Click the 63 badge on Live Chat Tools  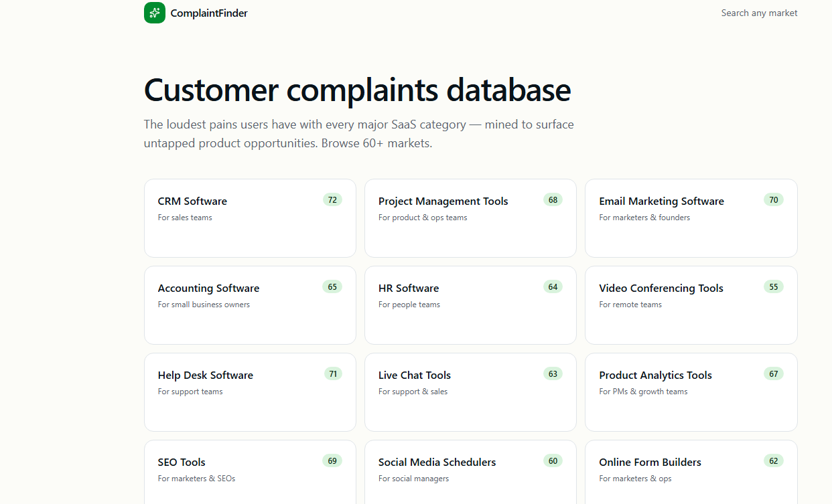coord(553,373)
